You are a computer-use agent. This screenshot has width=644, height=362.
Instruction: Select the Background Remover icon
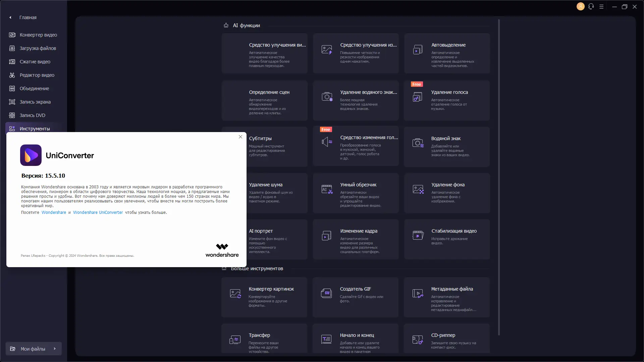pos(418,189)
